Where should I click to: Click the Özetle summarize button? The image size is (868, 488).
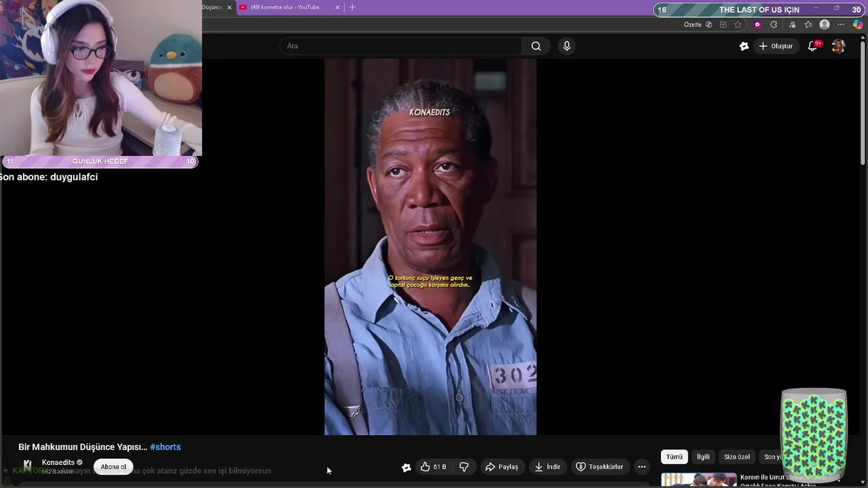[698, 24]
